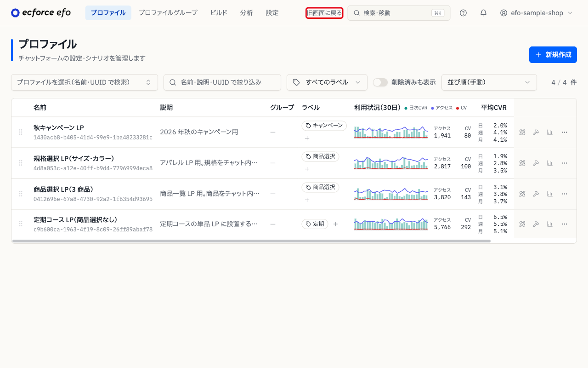This screenshot has height=368, width=588.
Task: Open the 設定 tab
Action: pos(272,13)
